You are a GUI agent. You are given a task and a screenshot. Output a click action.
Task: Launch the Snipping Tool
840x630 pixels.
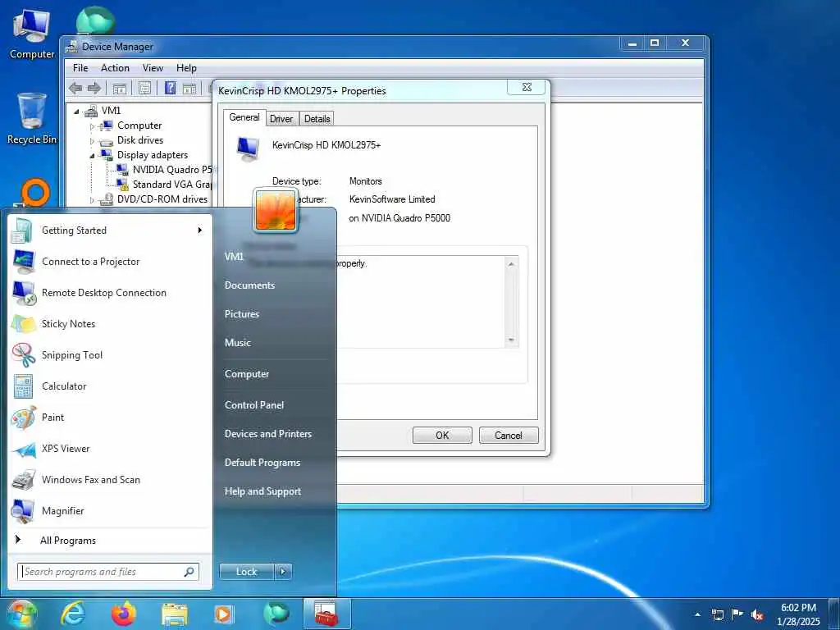coord(109,354)
